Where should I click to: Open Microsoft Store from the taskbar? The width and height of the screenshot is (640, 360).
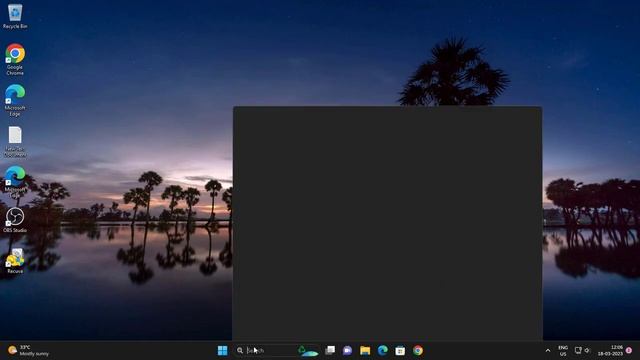pos(400,350)
